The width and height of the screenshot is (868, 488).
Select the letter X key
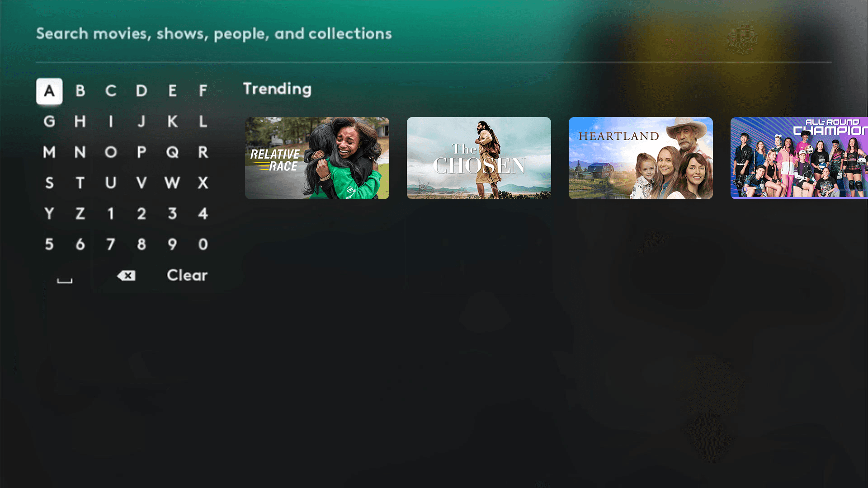click(x=203, y=183)
